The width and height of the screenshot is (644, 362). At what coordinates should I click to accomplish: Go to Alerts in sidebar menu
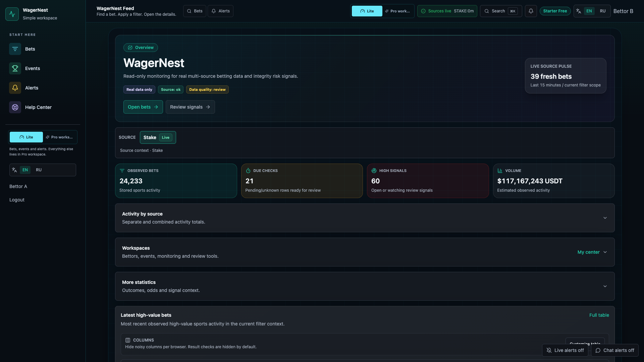coord(43,88)
